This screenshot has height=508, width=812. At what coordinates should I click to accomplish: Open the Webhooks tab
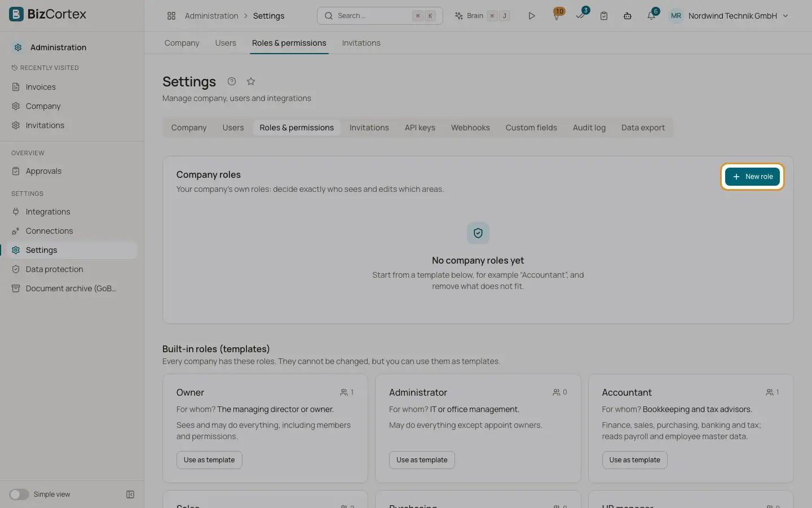tap(470, 128)
